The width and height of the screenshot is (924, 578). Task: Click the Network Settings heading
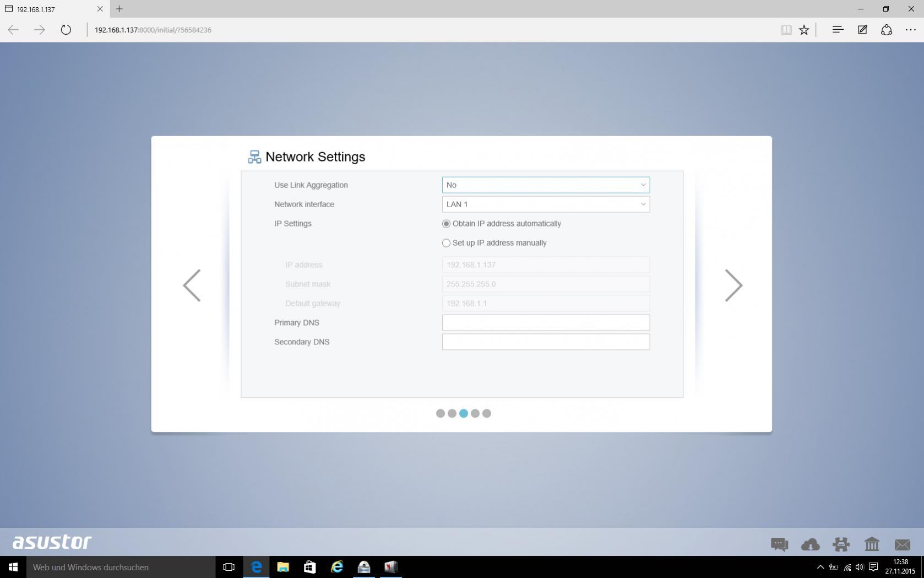click(316, 157)
